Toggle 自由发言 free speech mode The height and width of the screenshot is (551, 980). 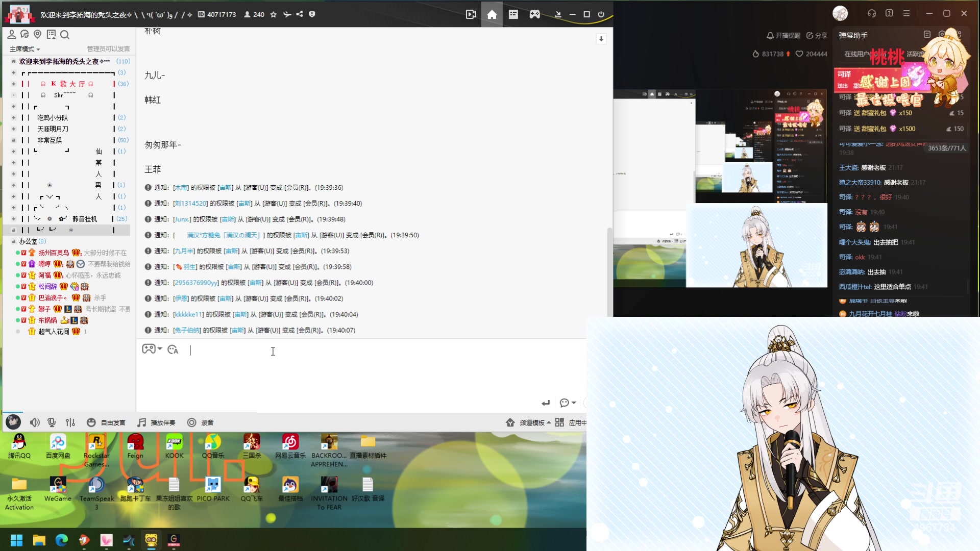(106, 422)
